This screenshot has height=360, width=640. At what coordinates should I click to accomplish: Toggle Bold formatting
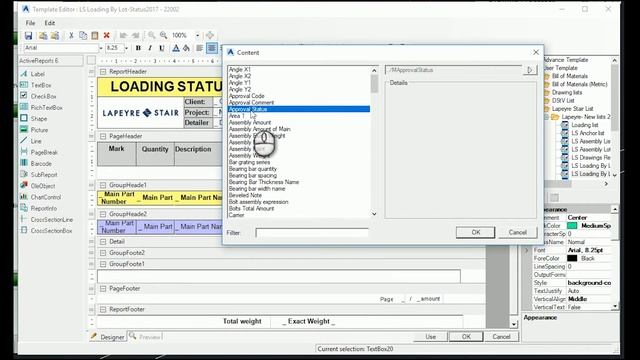(x=138, y=48)
